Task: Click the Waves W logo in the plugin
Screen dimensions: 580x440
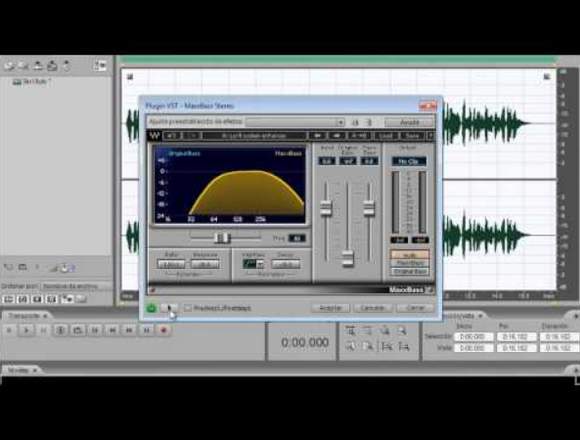Action: pos(154,136)
